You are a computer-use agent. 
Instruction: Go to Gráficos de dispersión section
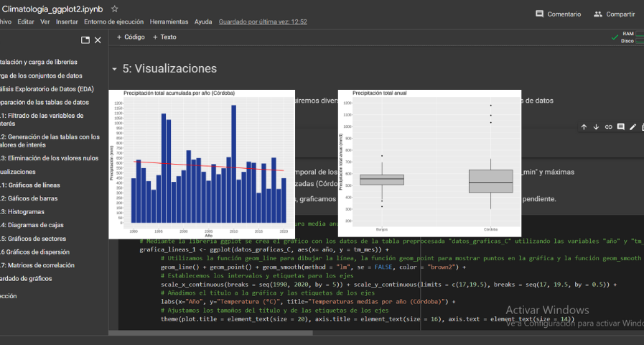pos(35,252)
